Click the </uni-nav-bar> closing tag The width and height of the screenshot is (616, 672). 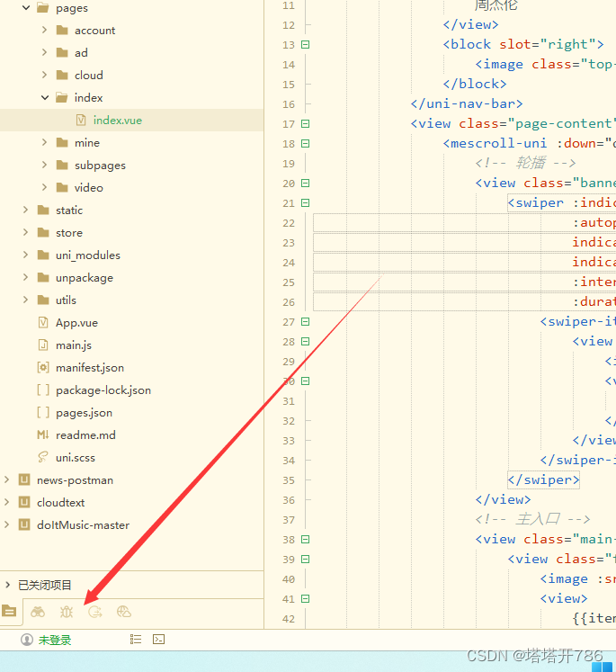(x=467, y=103)
